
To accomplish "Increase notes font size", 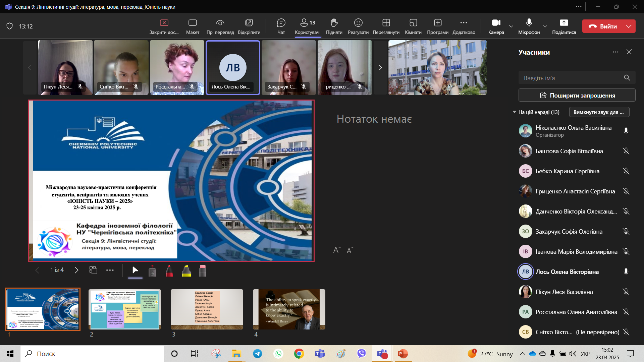I will [337, 250].
